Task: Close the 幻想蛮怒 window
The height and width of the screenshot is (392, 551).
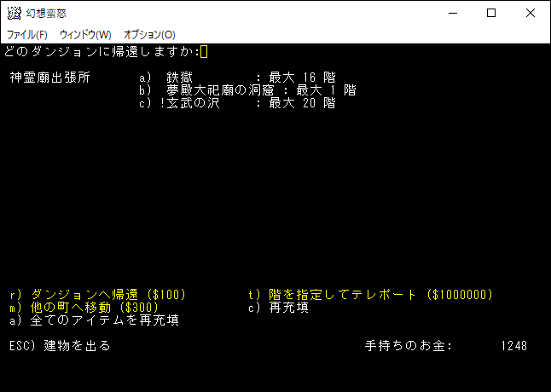Action: click(x=531, y=13)
